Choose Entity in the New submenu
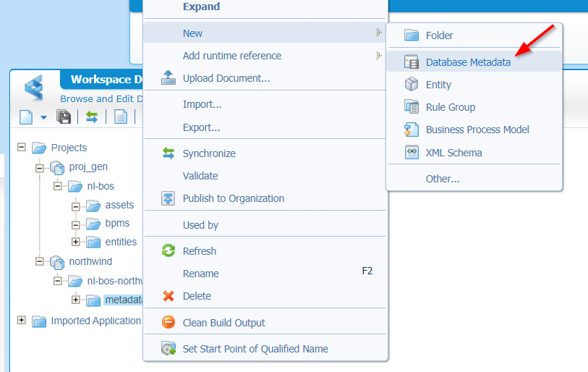The height and width of the screenshot is (372, 588). pyautogui.click(x=438, y=85)
